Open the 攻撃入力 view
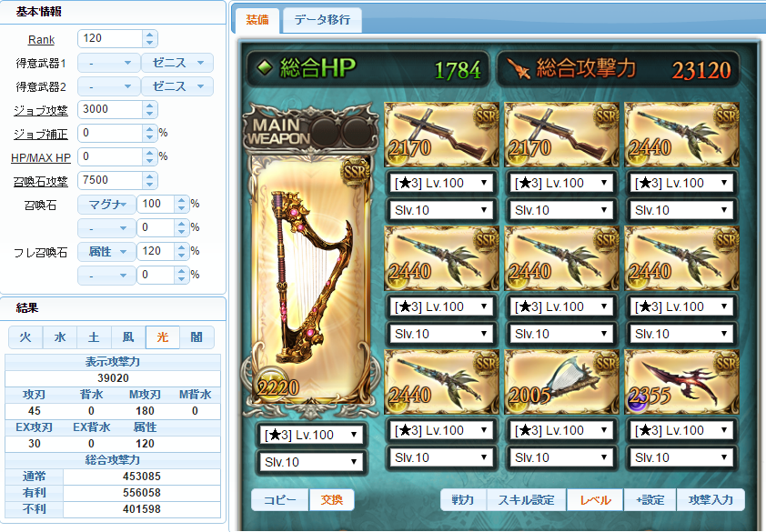The image size is (766, 532). coord(711,500)
